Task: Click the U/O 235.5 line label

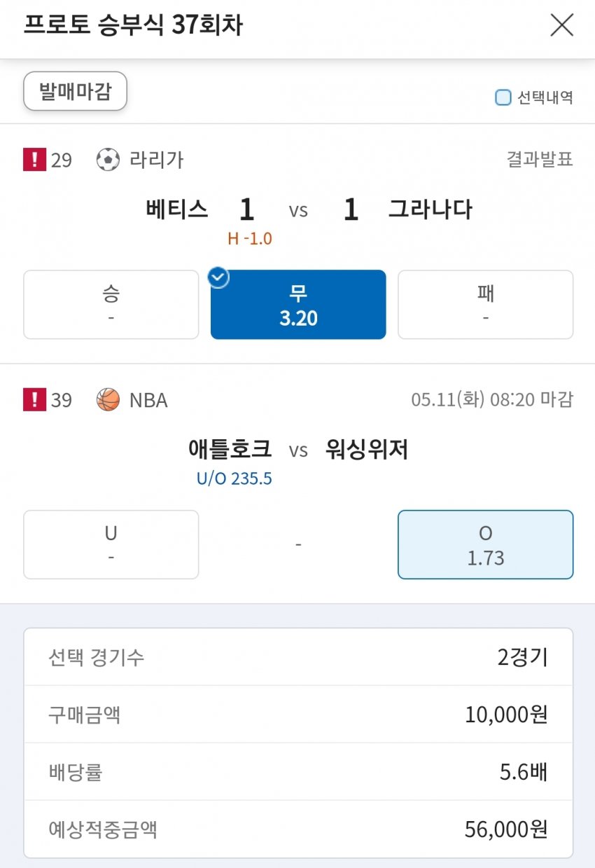Action: point(234,479)
